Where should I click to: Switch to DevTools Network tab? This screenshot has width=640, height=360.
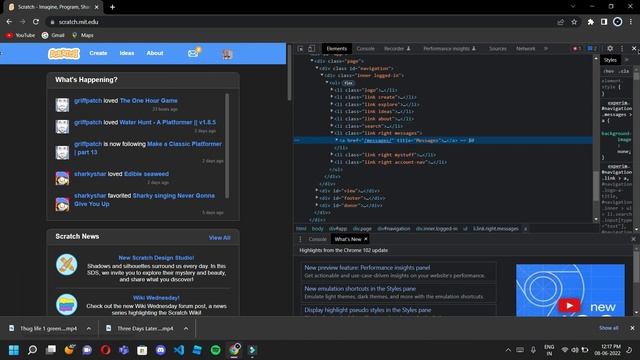[x=525, y=49]
